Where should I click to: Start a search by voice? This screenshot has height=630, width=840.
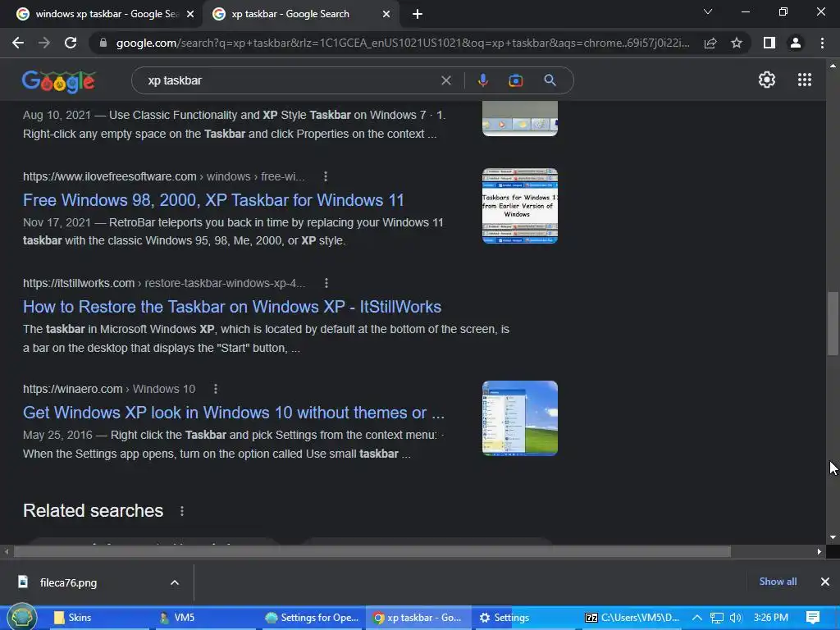pos(482,80)
